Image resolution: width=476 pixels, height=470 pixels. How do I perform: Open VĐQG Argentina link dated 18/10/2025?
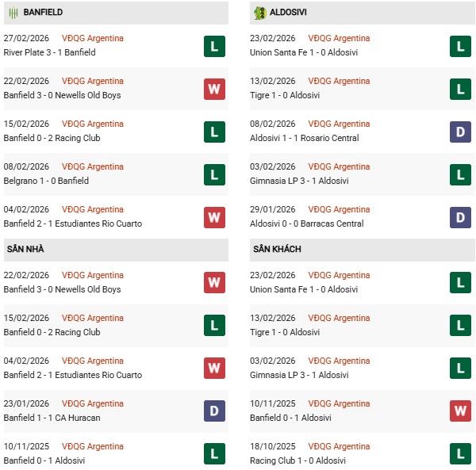339,446
